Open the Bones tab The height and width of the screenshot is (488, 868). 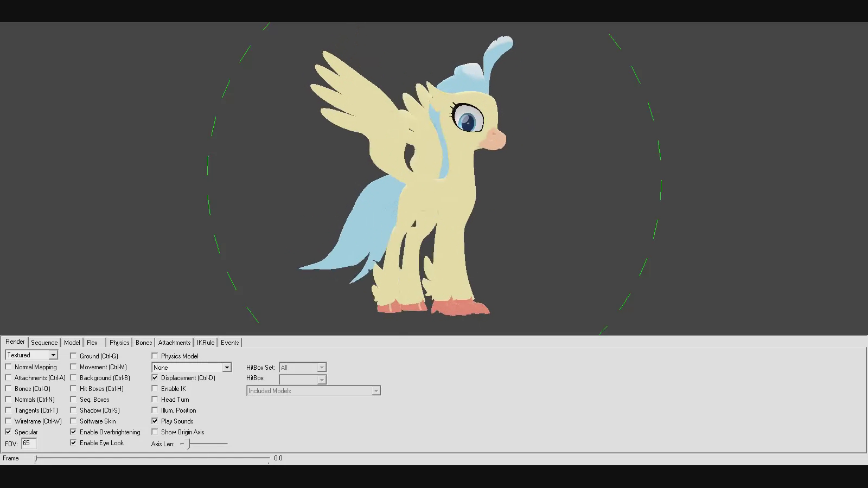point(144,343)
